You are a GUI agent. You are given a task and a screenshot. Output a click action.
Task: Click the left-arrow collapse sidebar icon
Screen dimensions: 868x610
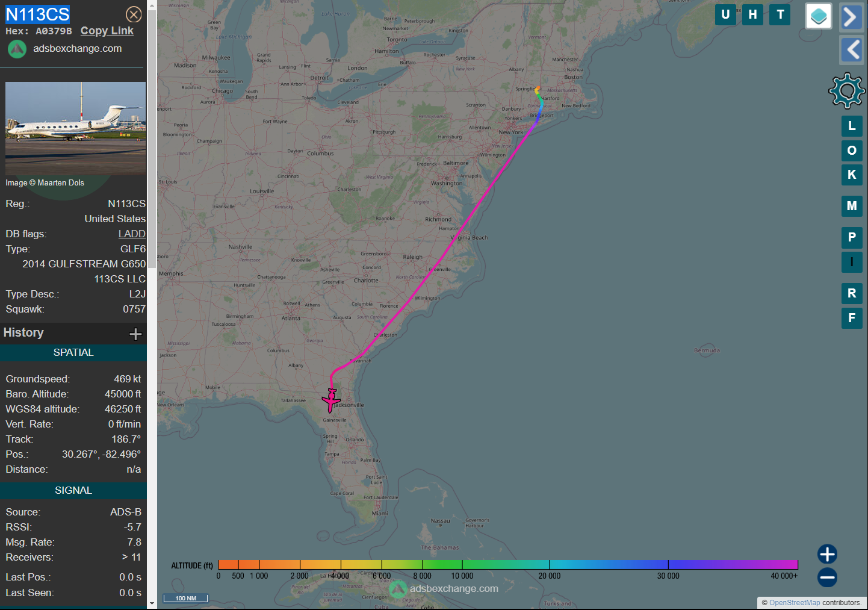pyautogui.click(x=851, y=49)
